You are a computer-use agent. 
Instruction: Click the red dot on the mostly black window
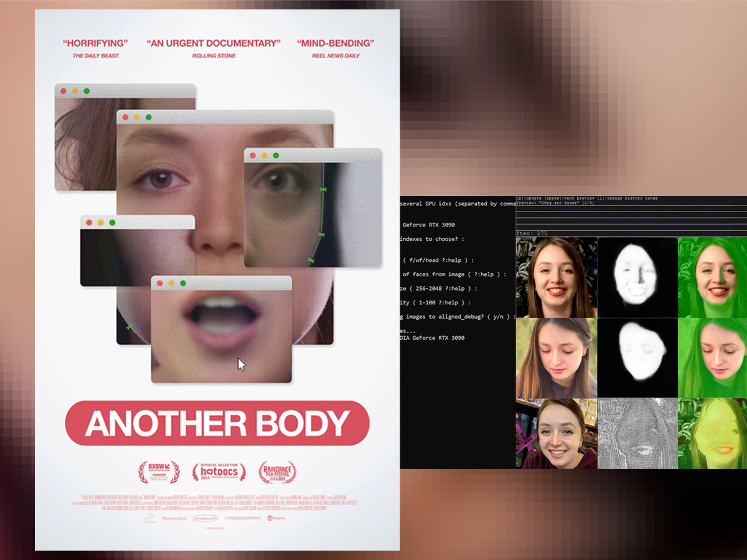[x=89, y=222]
